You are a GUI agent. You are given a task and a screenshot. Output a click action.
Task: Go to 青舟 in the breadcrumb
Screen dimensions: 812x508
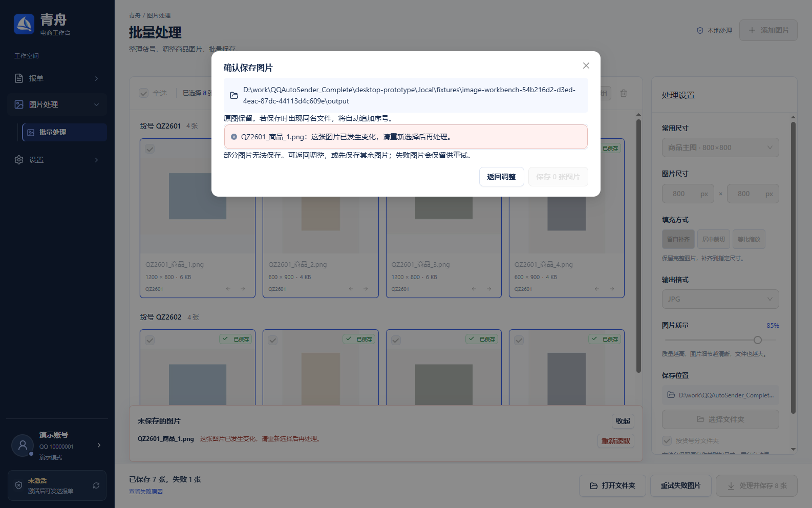point(135,15)
